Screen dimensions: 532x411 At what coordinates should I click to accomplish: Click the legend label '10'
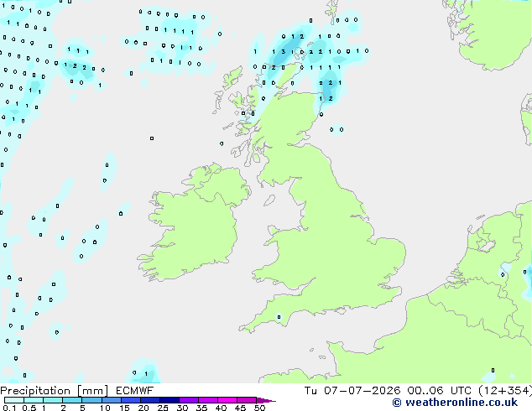click(105, 408)
